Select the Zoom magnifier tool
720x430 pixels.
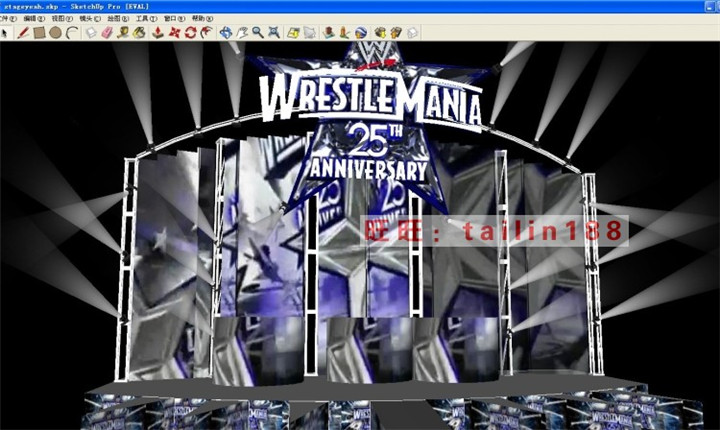(258, 33)
